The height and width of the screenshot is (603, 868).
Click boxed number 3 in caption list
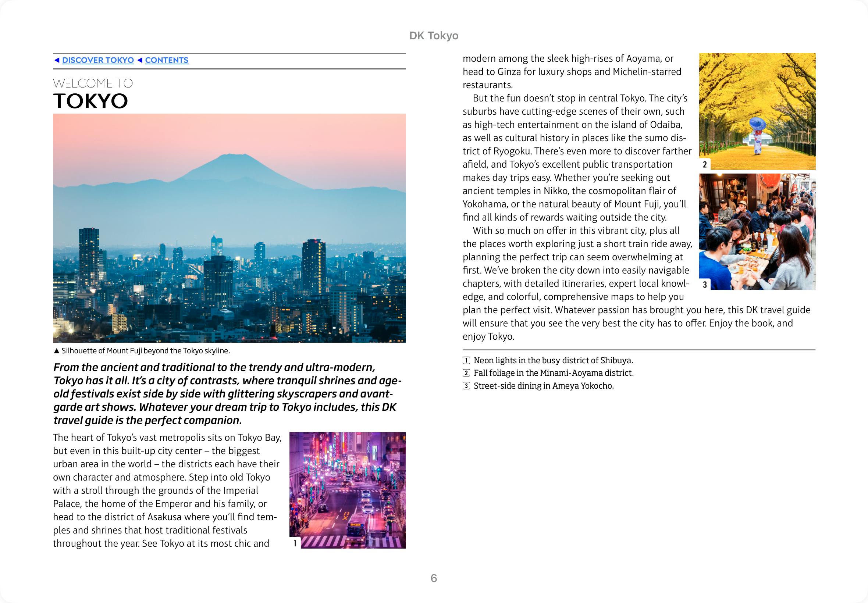tap(466, 386)
